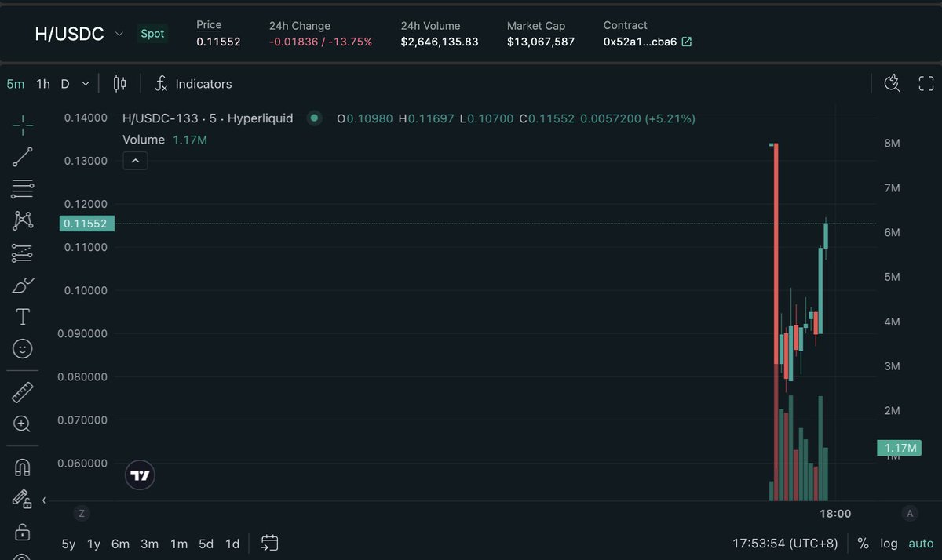Open the candlestick chart type selector

pos(119,84)
